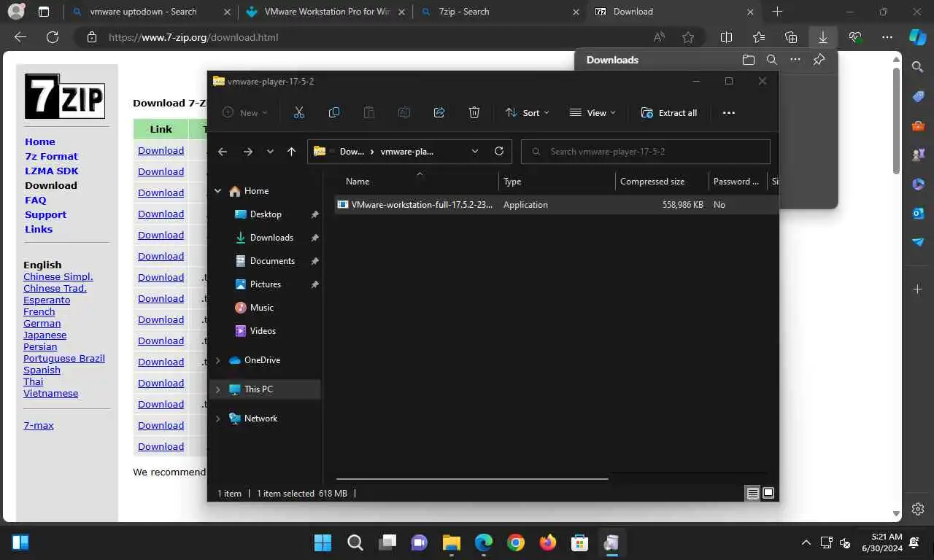Click the first Download link in table
The height and width of the screenshot is (560, 934).
[x=161, y=150]
